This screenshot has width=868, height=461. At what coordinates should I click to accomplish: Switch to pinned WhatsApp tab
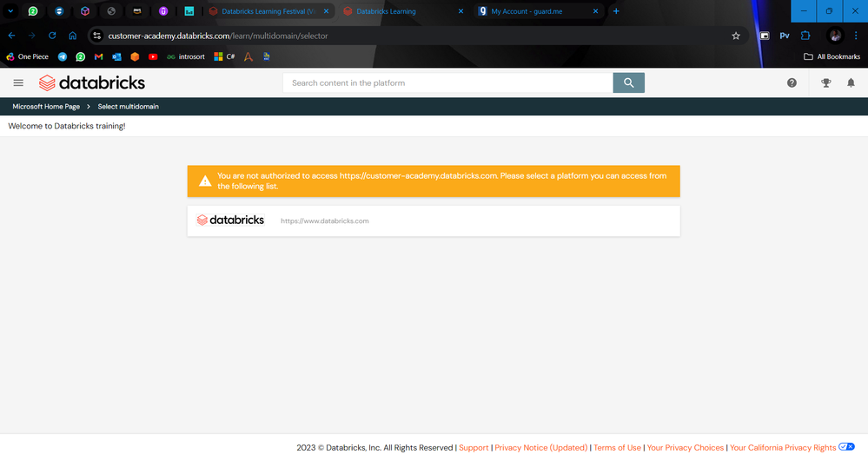[33, 11]
